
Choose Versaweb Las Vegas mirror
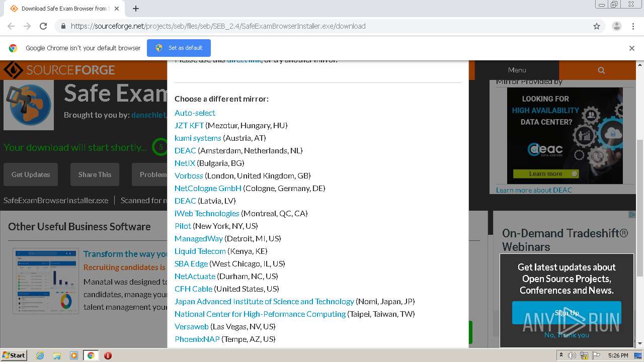[192, 326]
